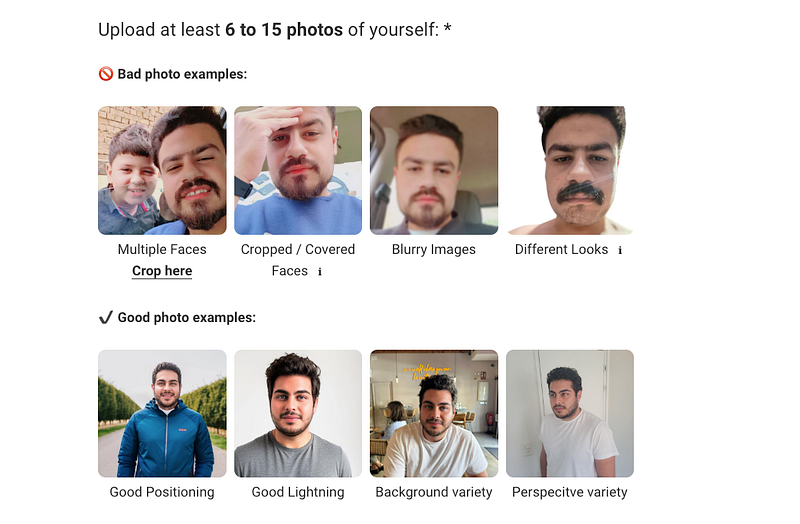View the Blurry Images example photo
800x524 pixels.
(x=434, y=170)
